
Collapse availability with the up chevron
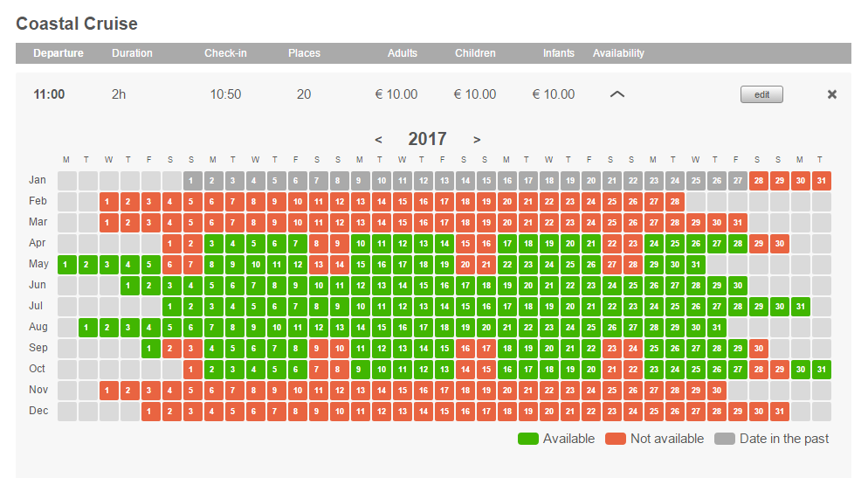click(x=617, y=94)
